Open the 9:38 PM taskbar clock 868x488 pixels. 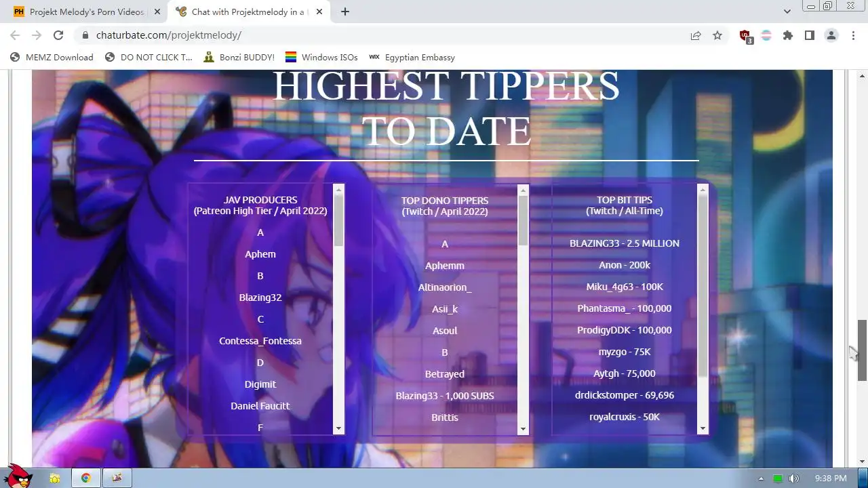831,479
